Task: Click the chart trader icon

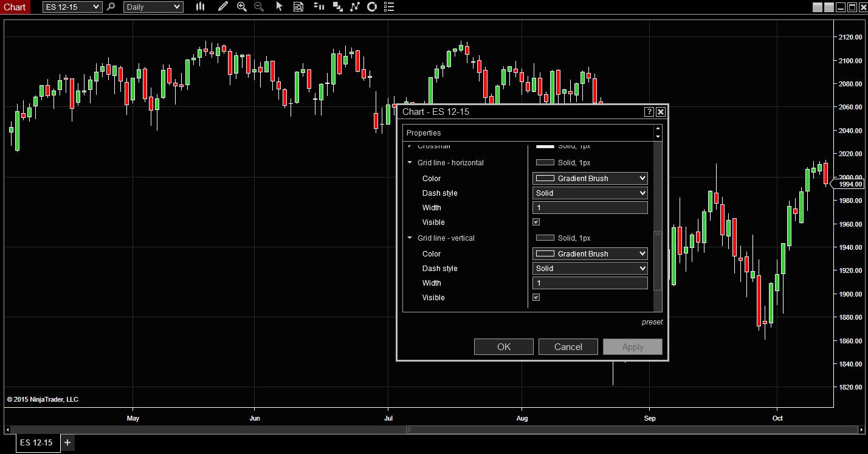Action: coord(319,7)
